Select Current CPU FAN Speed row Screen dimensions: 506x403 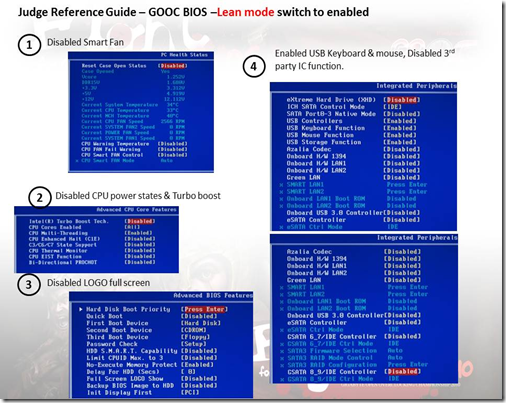point(133,122)
